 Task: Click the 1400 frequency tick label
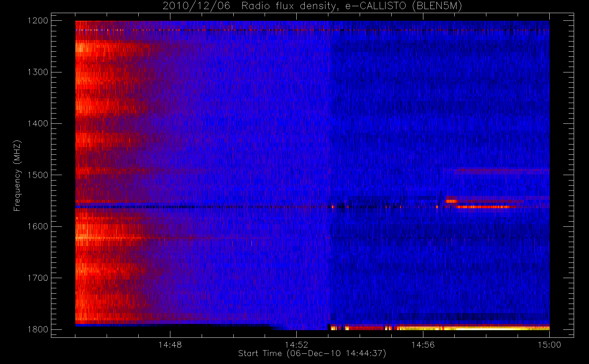38,123
